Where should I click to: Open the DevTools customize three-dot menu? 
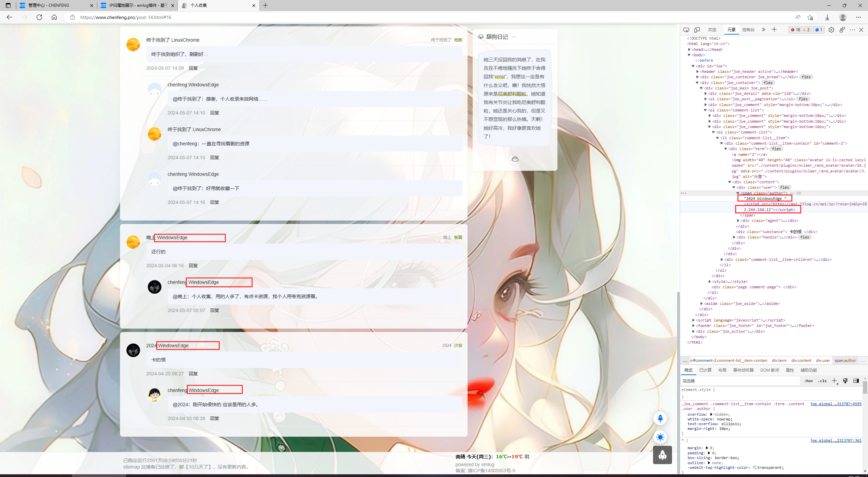[x=852, y=30]
